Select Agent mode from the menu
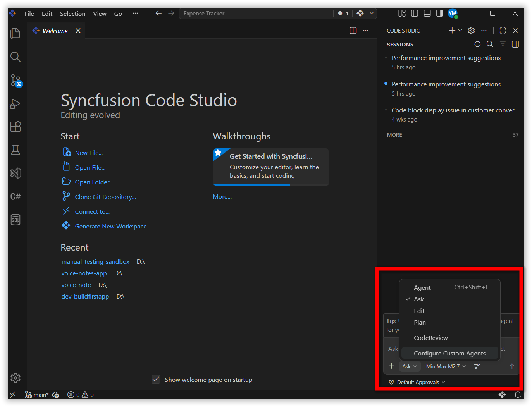The height and width of the screenshot is (407, 532). click(x=450, y=287)
